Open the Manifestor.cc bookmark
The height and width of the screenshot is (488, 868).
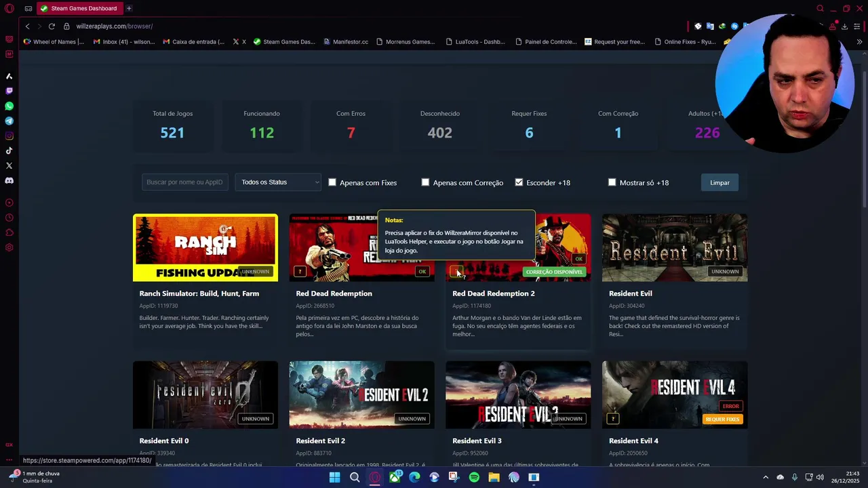346,41
